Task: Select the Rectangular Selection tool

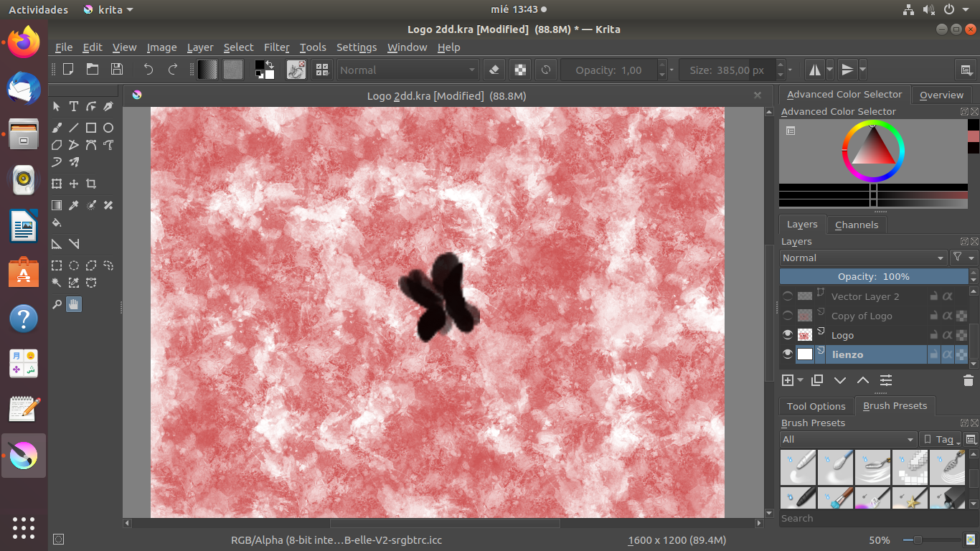Action: [57, 265]
